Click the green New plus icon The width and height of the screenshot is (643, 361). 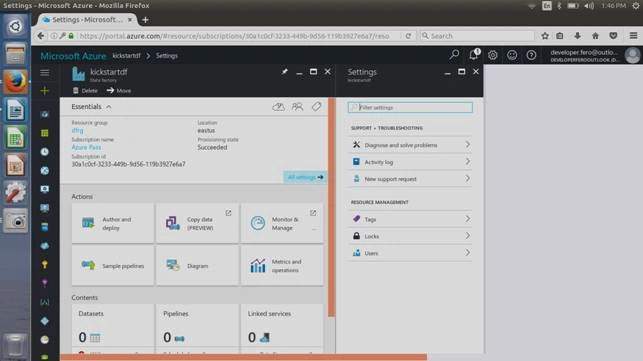click(x=45, y=91)
